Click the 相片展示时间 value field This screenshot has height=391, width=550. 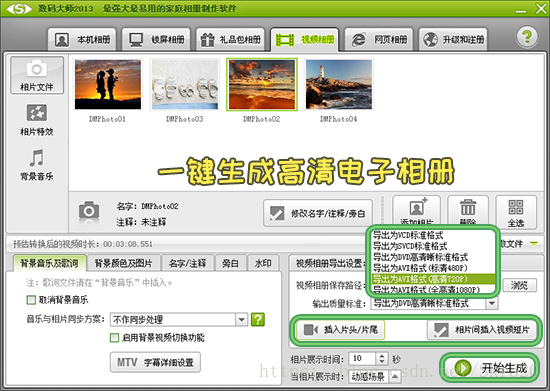[x=362, y=359]
